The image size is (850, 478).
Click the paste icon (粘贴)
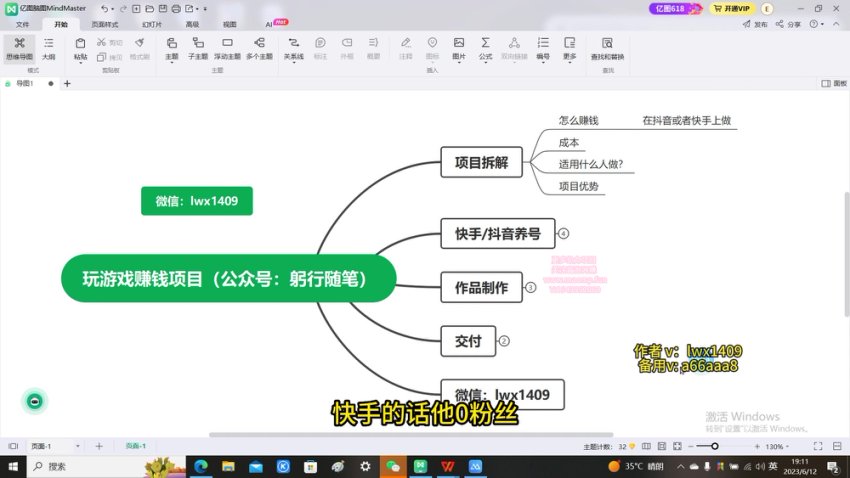81,48
